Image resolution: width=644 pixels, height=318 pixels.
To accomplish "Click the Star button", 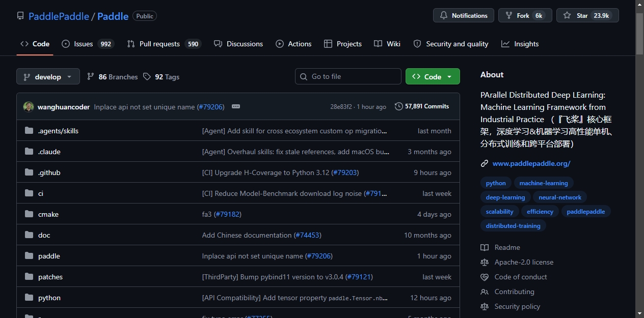I will pos(587,16).
